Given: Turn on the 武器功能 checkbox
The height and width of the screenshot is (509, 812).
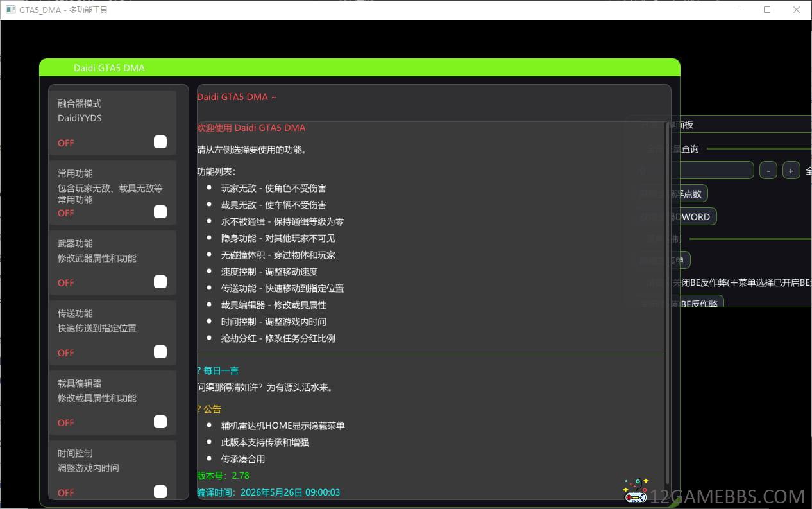Looking at the screenshot, I should click(x=160, y=282).
